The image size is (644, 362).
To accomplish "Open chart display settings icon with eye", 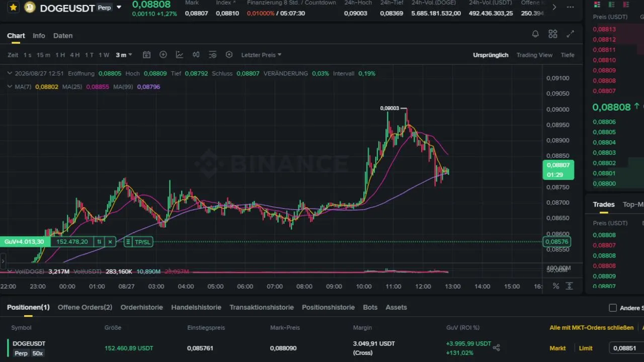I will 212,55.
